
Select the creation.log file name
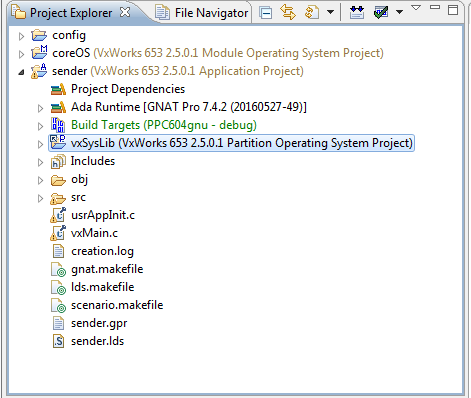(102, 251)
